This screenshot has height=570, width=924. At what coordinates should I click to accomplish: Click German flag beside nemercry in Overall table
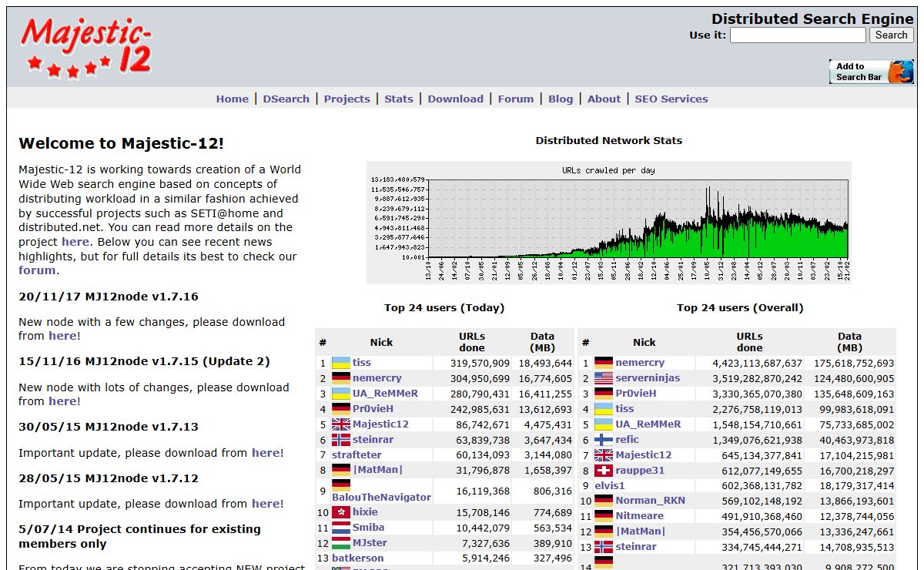(x=604, y=363)
